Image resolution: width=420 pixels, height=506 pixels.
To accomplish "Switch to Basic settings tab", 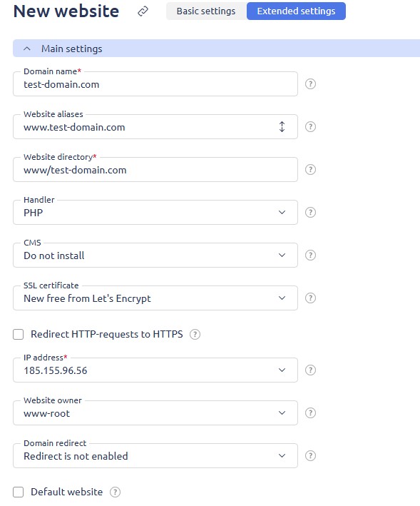I will [206, 11].
